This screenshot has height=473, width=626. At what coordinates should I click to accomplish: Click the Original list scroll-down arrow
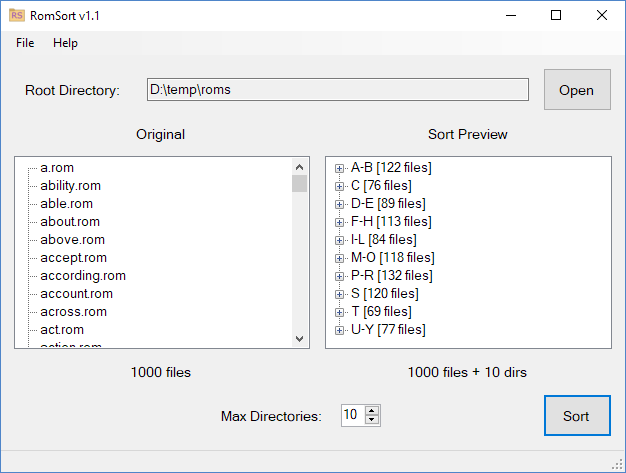coord(299,339)
